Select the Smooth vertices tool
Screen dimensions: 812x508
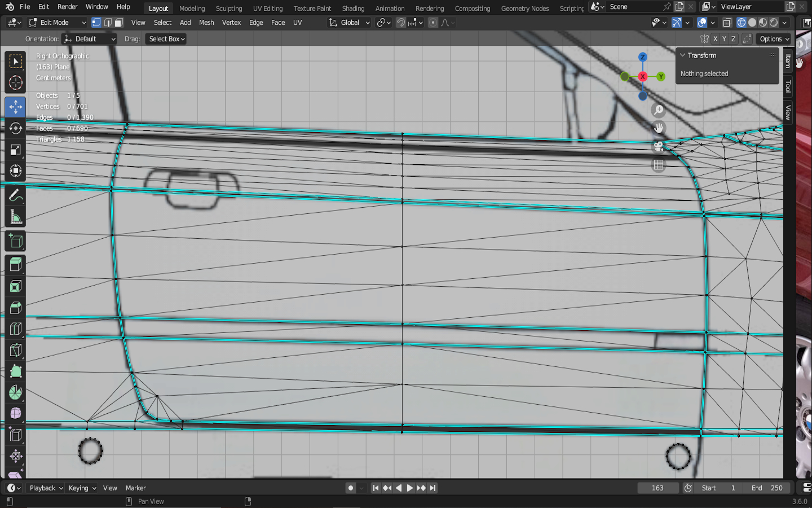pos(16,414)
